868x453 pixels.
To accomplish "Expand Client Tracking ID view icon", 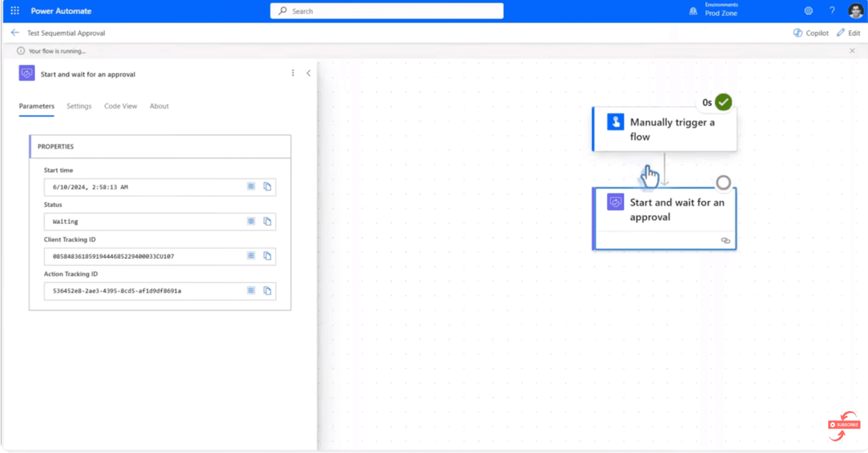I will [251, 256].
